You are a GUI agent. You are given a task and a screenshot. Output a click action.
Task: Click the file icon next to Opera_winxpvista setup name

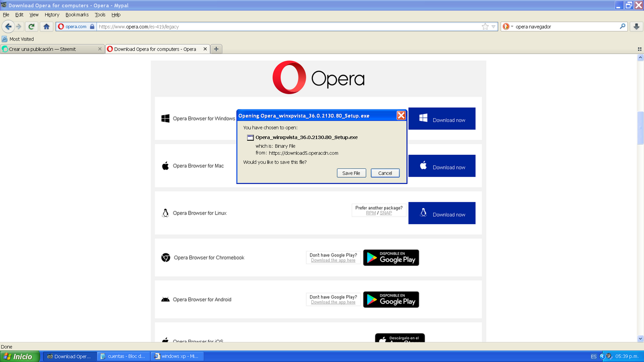tap(250, 137)
